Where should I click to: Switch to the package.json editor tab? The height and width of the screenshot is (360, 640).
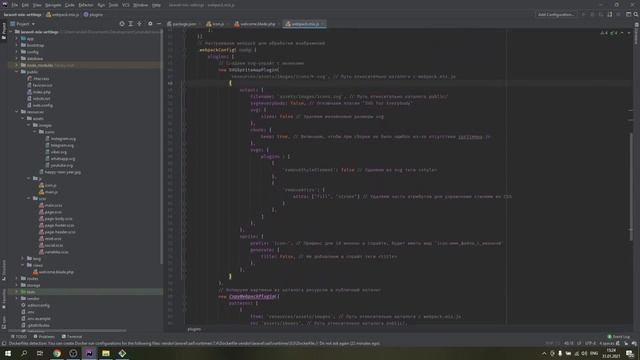[182, 24]
